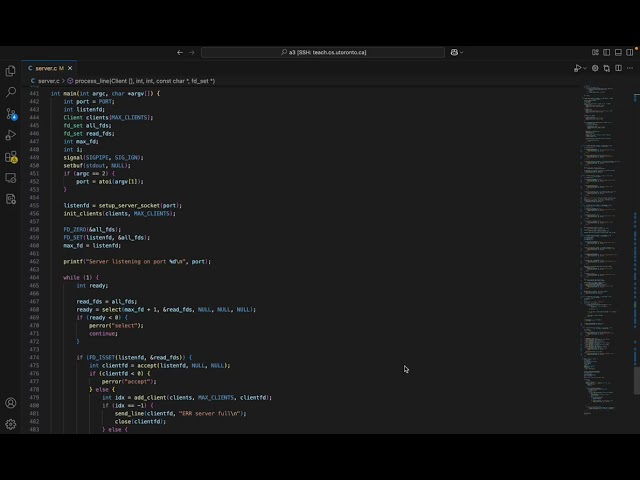Image resolution: width=640 pixels, height=480 pixels.
Task: Open Copilot dropdown arrow in title bar
Action: tap(462, 52)
